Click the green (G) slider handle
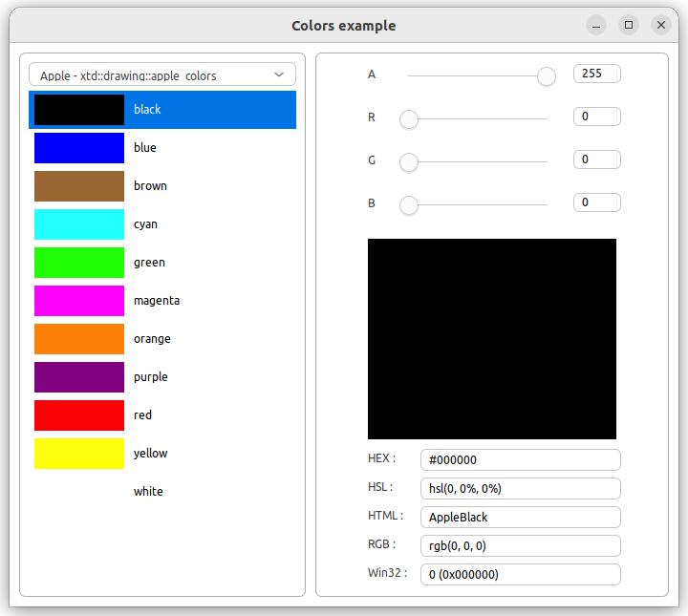 [409, 162]
